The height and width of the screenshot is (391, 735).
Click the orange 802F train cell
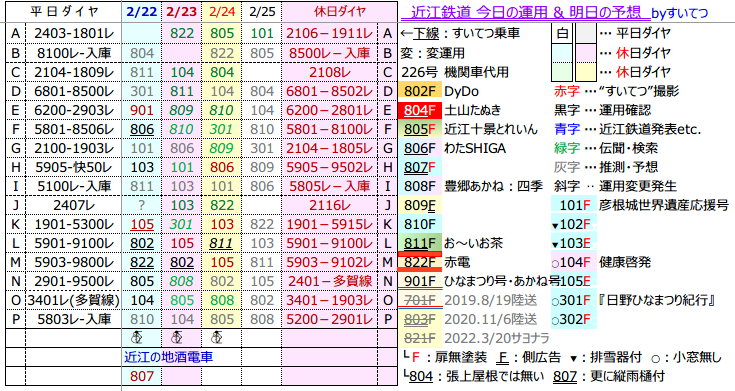(420, 91)
